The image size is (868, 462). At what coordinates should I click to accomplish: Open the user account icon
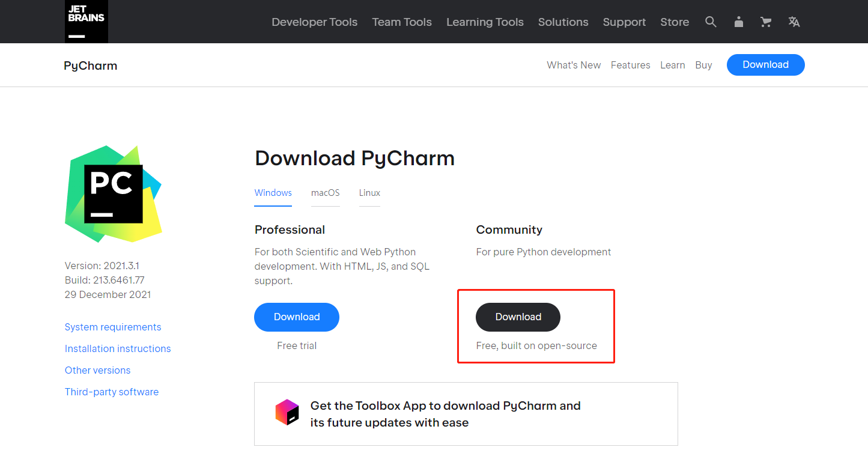tap(739, 22)
